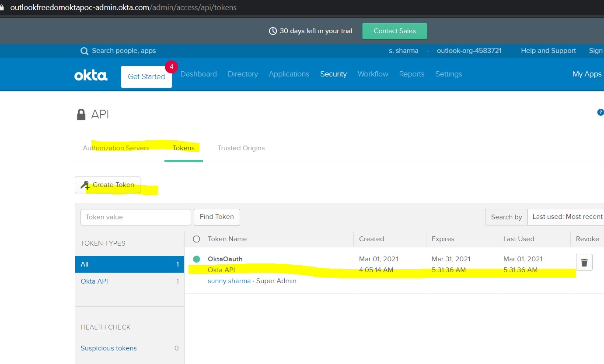Open Help and Support link
Screen dimensions: 604x364
pyautogui.click(x=548, y=51)
